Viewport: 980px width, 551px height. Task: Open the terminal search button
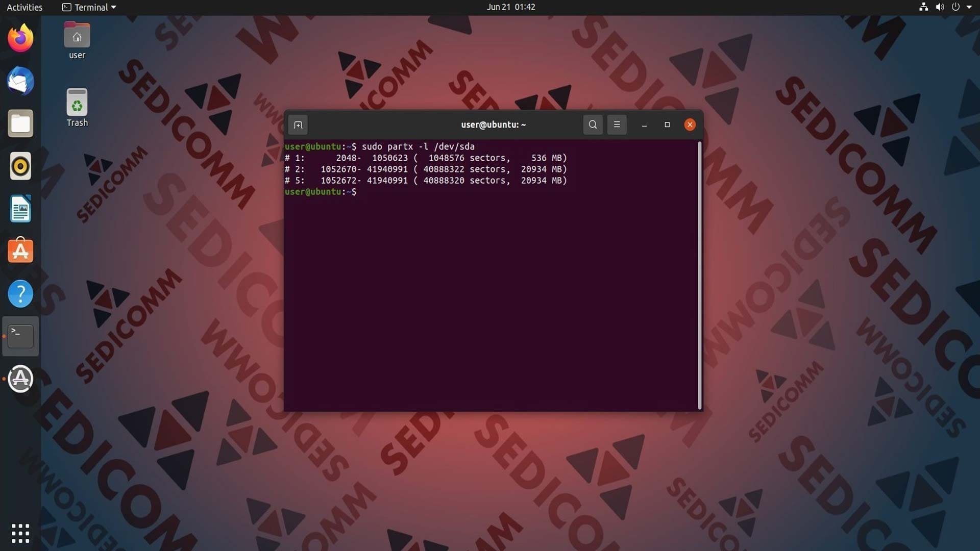tap(593, 124)
